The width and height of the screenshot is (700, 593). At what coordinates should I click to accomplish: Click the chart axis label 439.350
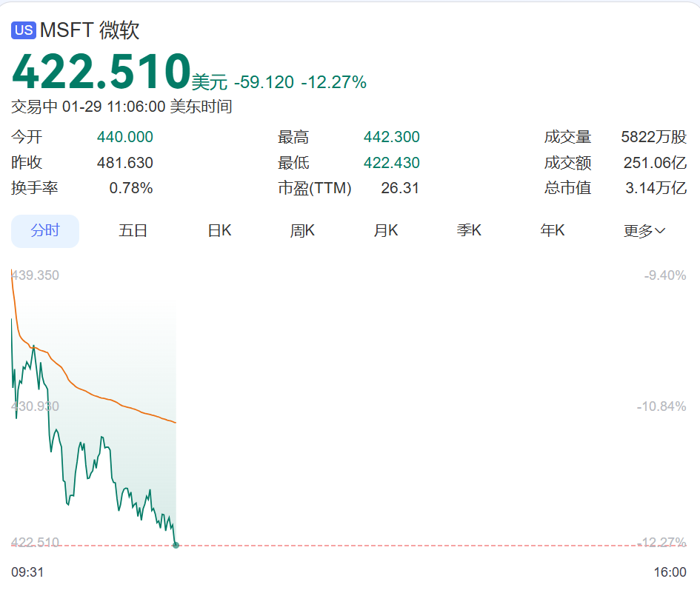coord(36,275)
